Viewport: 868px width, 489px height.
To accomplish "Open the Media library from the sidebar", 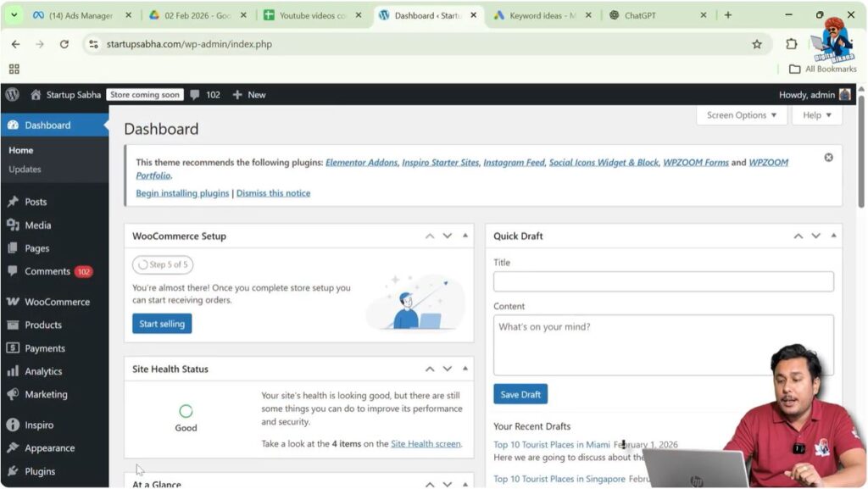I will point(38,225).
